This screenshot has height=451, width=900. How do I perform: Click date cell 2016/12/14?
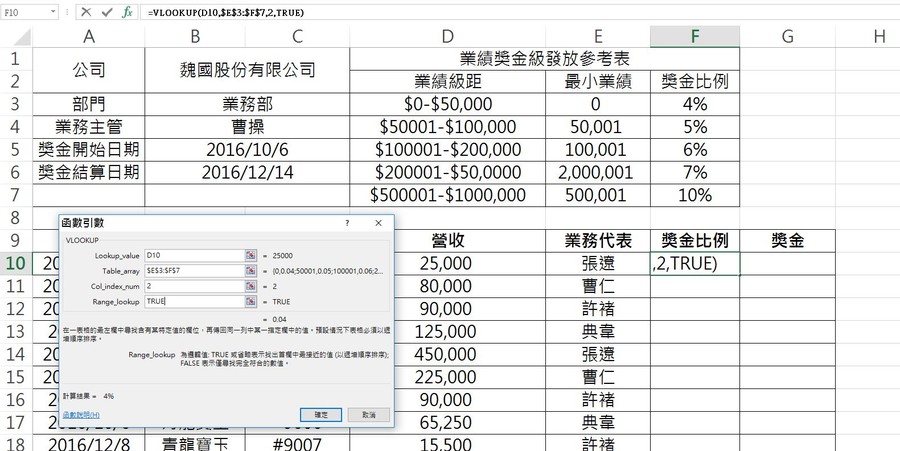coord(247,173)
